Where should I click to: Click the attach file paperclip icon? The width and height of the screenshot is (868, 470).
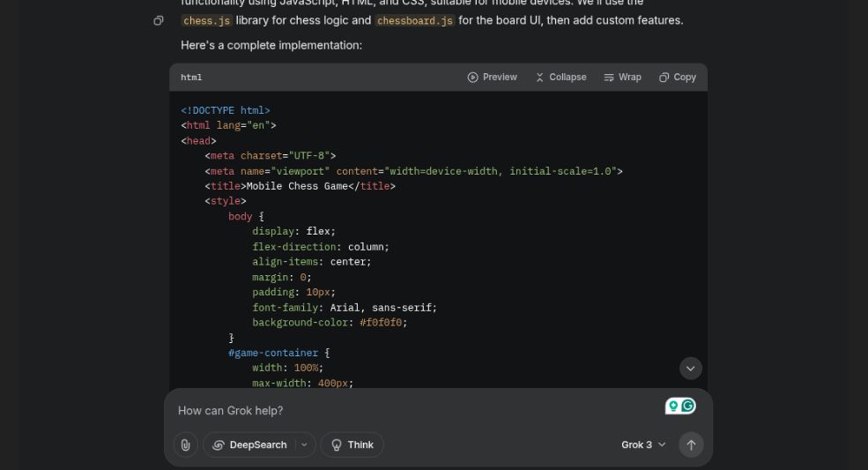tap(185, 444)
